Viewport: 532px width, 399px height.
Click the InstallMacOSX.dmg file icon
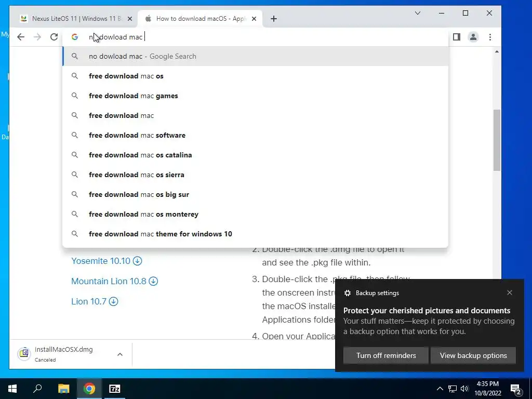tap(24, 354)
